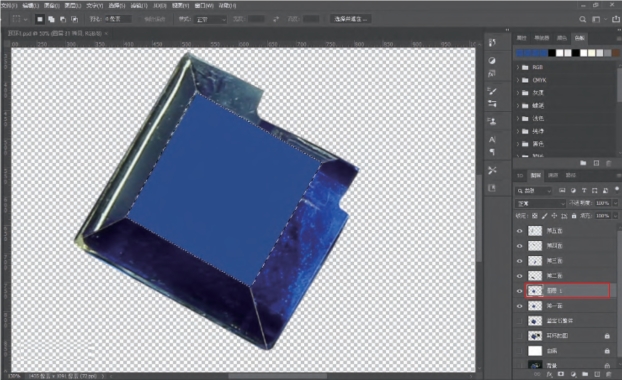Switch to the 通道 tab

(x=553, y=175)
